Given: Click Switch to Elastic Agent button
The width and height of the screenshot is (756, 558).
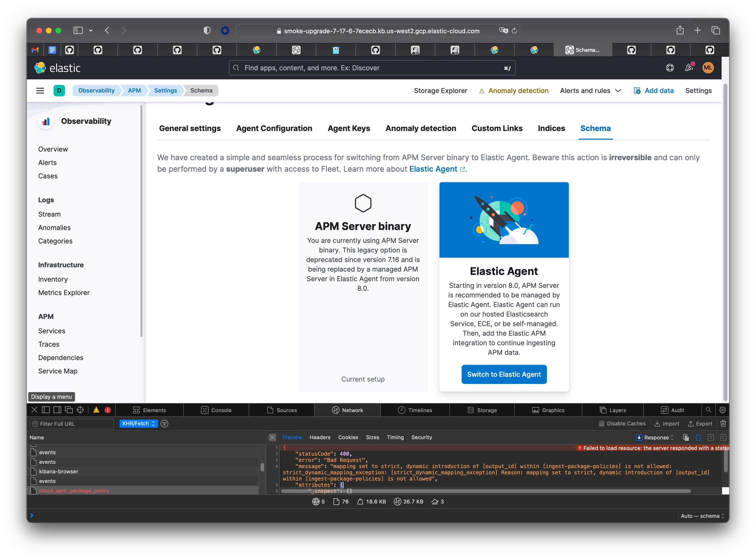Looking at the screenshot, I should pos(504,374).
